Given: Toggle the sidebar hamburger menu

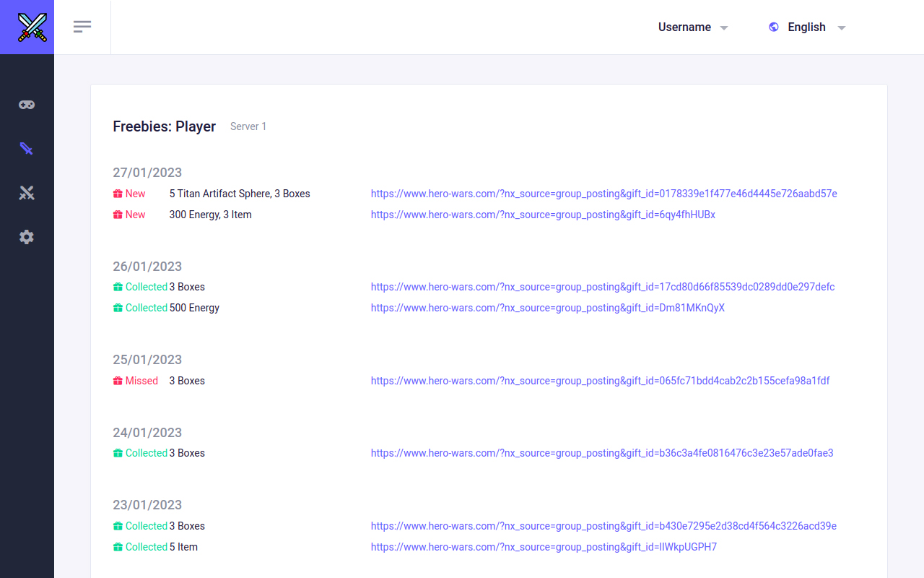Looking at the screenshot, I should point(82,27).
